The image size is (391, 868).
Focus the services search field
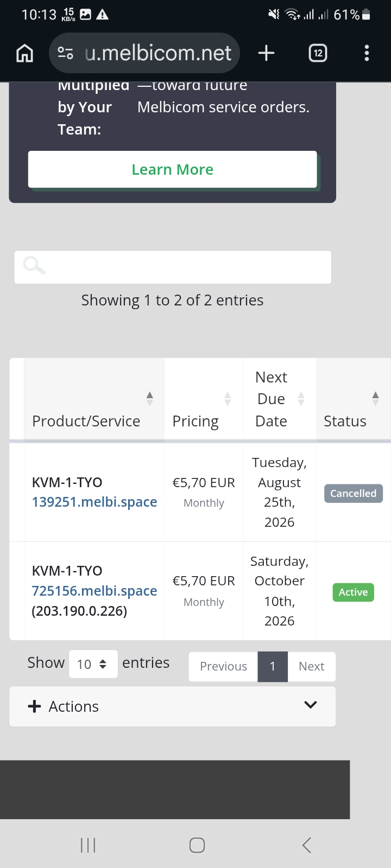click(173, 267)
